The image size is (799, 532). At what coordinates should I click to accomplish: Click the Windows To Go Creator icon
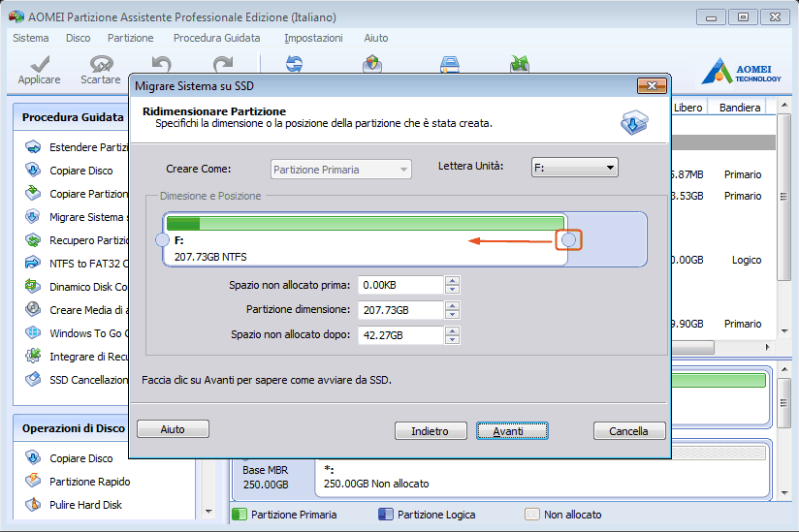(33, 333)
